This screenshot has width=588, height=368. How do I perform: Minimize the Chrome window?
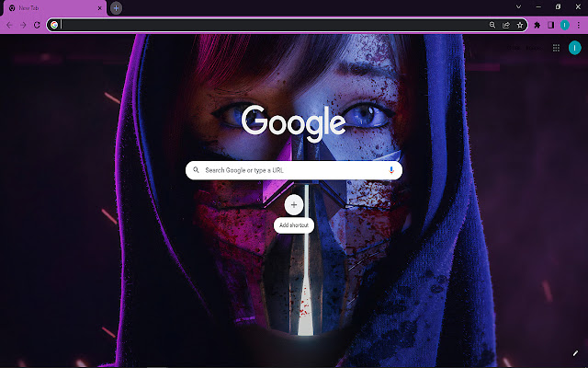pyautogui.click(x=538, y=6)
